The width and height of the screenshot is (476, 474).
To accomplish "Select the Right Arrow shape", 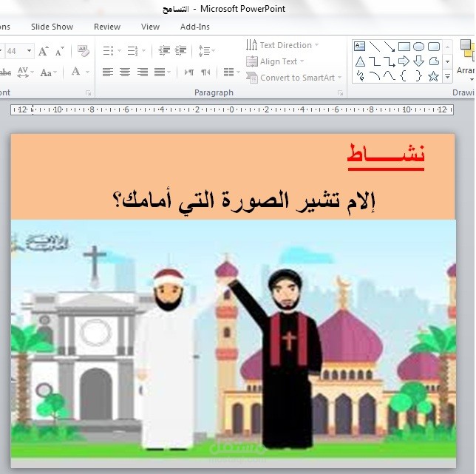I will click(x=404, y=61).
